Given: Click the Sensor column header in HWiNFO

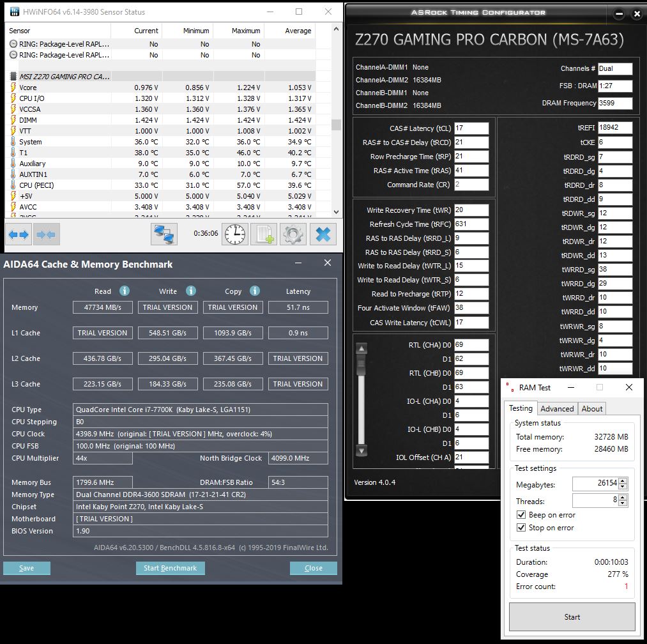Looking at the screenshot, I should (x=58, y=31).
